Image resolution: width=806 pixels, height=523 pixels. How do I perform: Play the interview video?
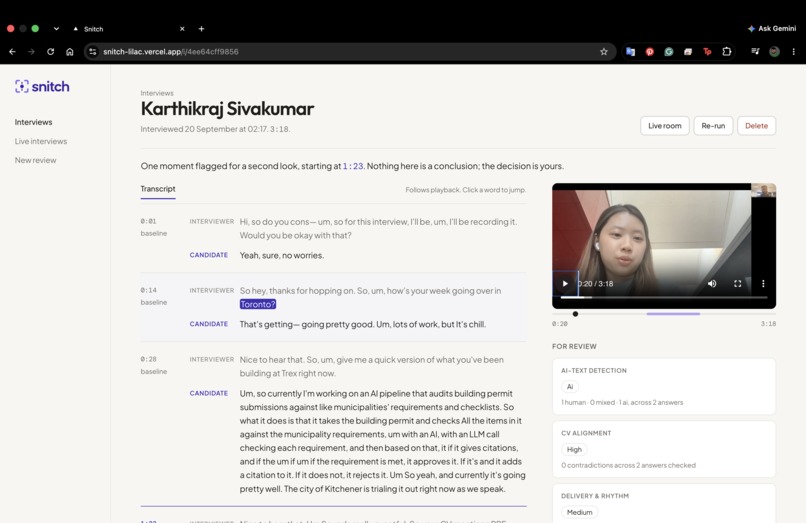coord(565,283)
